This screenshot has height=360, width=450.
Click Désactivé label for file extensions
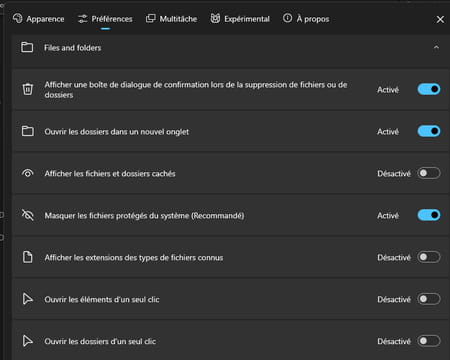click(394, 258)
